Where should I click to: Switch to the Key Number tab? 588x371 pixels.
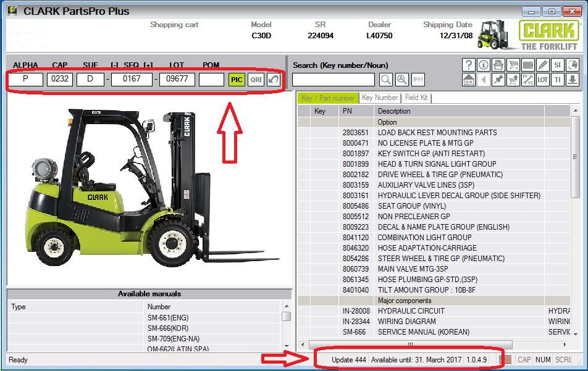coord(379,98)
